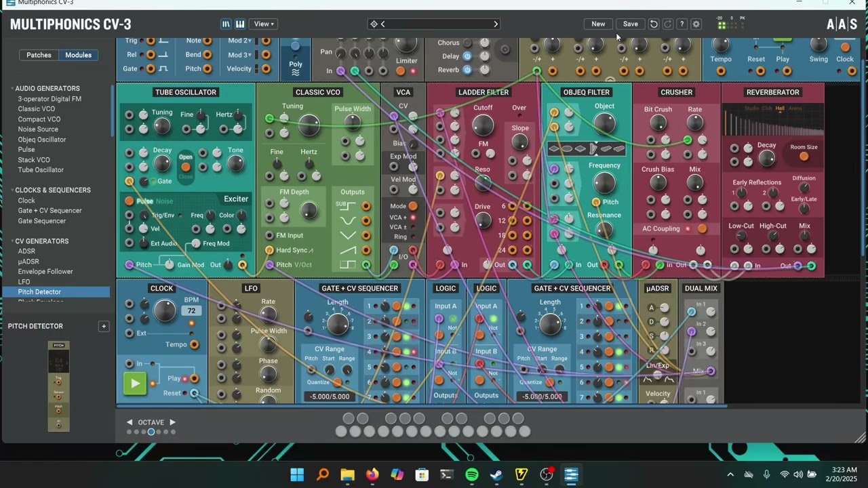868x488 pixels.
Task: Go to the next preset arrow
Action: (496, 24)
